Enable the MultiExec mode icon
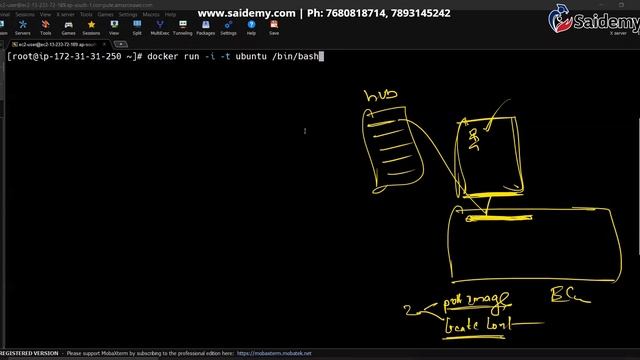The height and width of the screenshot is (360, 640). click(x=160, y=28)
